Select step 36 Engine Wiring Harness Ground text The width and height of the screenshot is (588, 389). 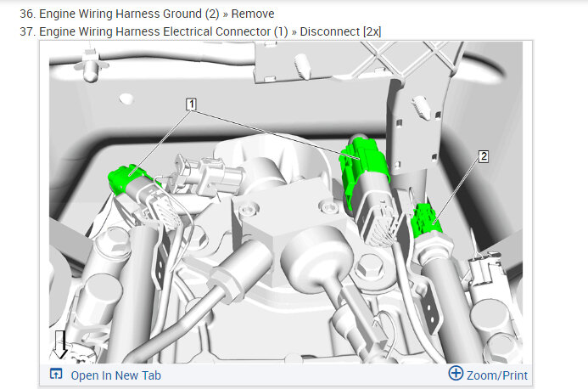pos(147,14)
